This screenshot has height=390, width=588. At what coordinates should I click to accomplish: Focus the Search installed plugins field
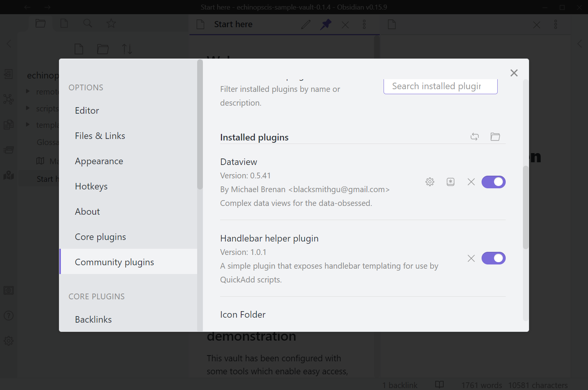click(x=441, y=86)
